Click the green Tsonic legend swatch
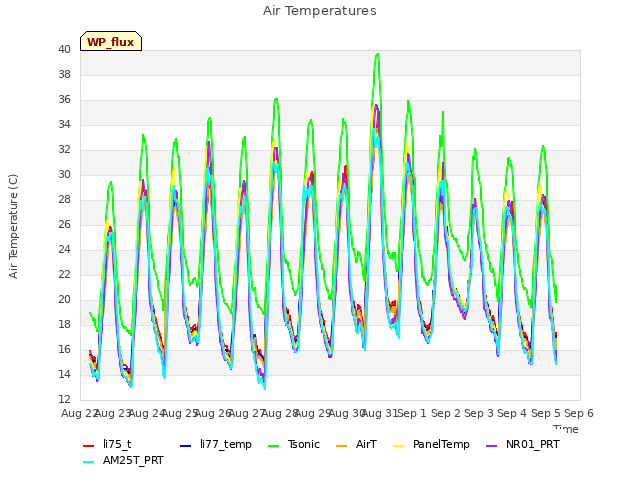Screen dimensions: 640x480 point(273,445)
